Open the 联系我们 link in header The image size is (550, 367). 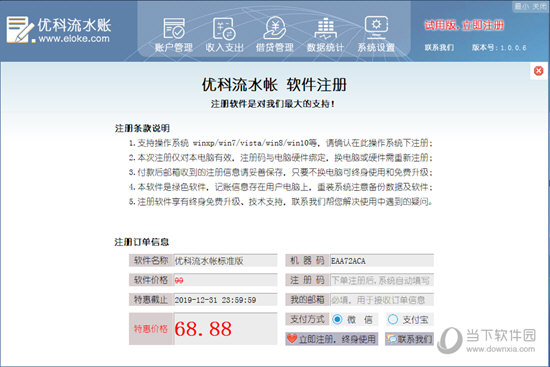[x=439, y=47]
